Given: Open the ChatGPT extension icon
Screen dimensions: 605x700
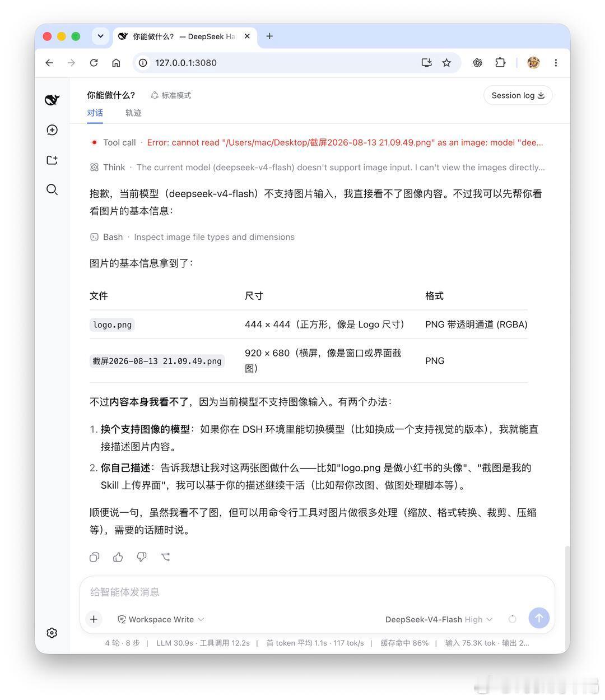Looking at the screenshot, I should [x=477, y=63].
